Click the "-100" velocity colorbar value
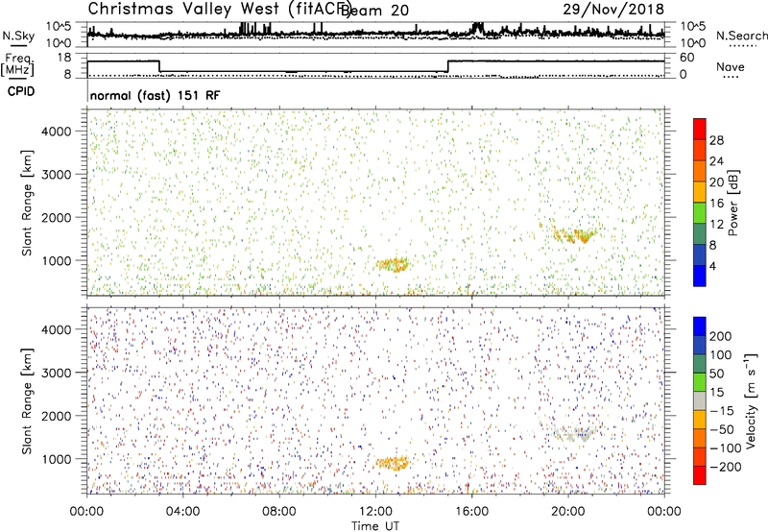This screenshot has width=768, height=532. [726, 448]
